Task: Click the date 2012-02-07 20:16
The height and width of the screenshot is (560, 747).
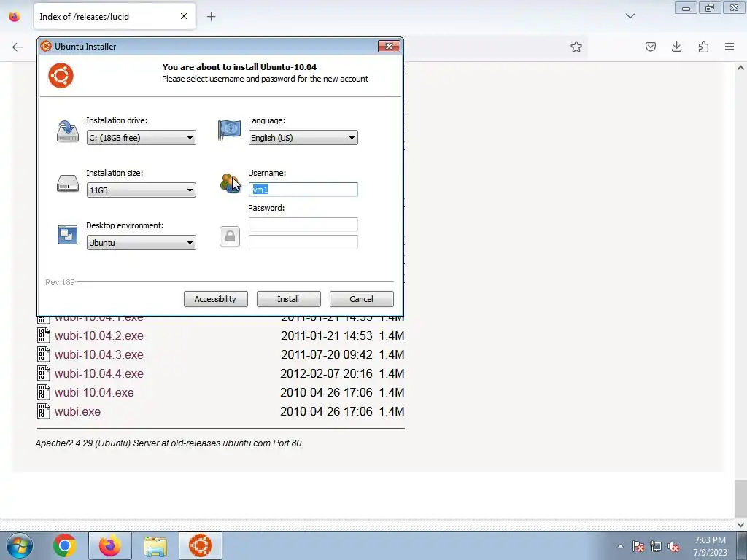Action: [326, 374]
